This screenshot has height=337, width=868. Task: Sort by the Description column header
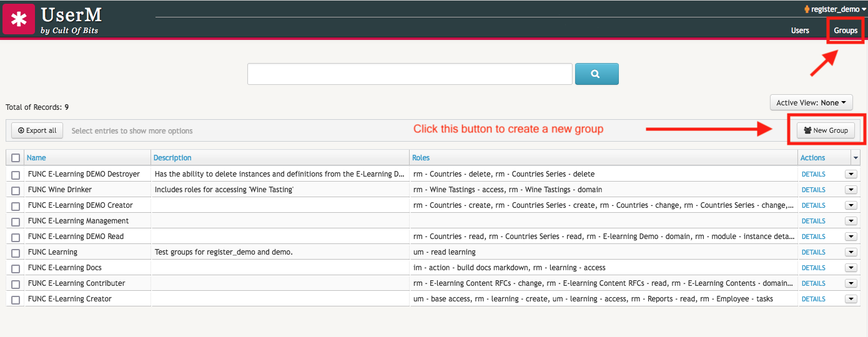pyautogui.click(x=172, y=158)
